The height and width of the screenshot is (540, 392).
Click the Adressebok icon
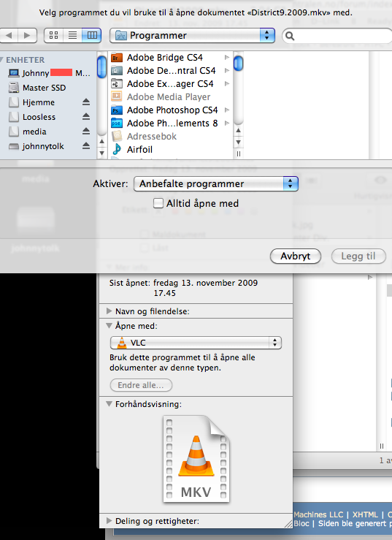click(117, 137)
